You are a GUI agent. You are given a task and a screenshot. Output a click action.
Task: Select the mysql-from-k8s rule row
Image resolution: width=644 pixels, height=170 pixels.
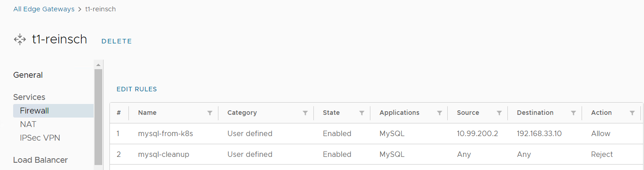click(x=376, y=134)
